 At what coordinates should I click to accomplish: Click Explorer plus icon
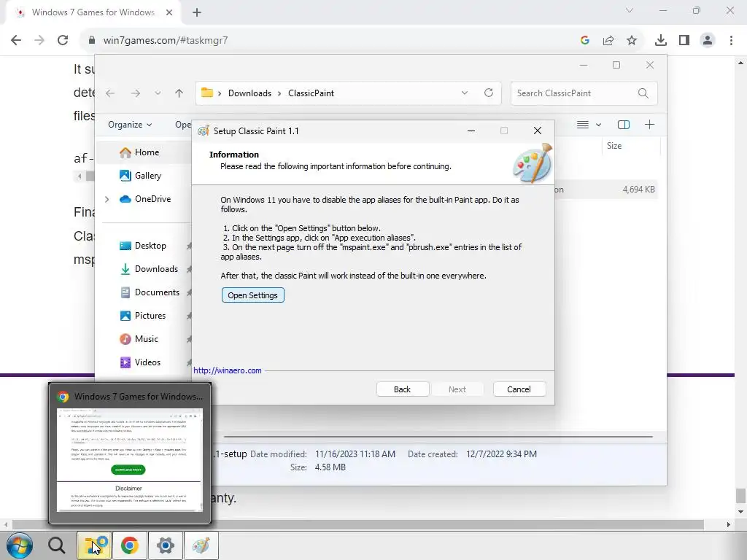click(x=649, y=125)
